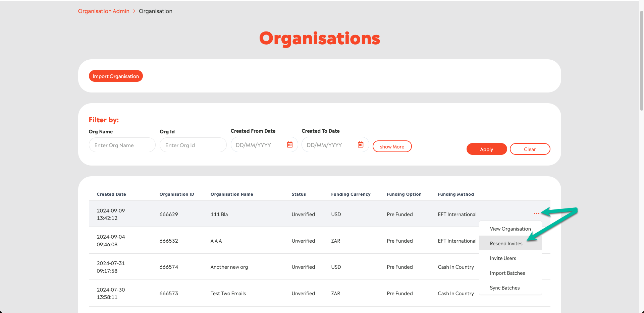This screenshot has width=644, height=313.
Task: Apply the organisation filters
Action: click(486, 149)
